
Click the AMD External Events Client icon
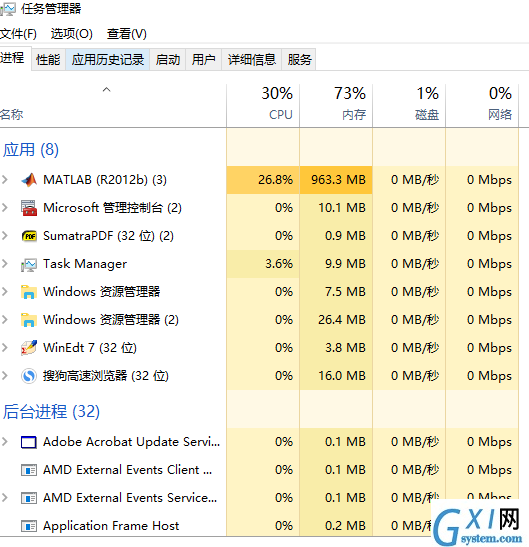29,470
